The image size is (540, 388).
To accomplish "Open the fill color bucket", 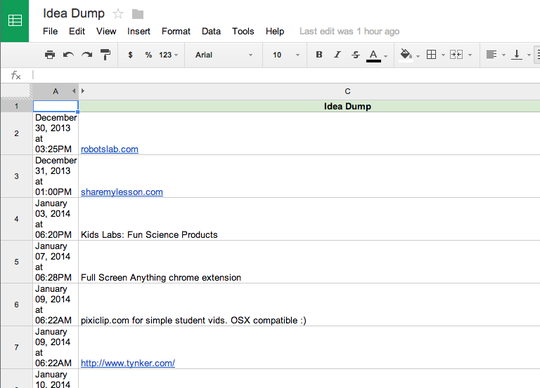I will click(x=406, y=55).
